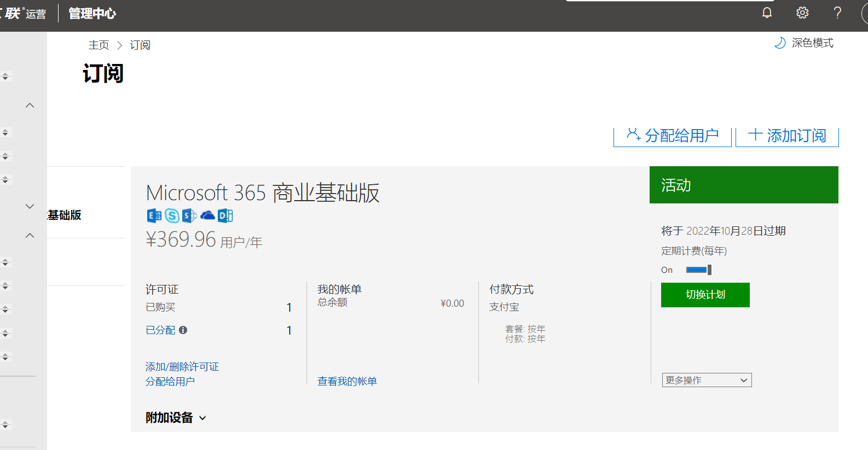Go to 主页 in the breadcrumb
868x450 pixels.
point(99,45)
